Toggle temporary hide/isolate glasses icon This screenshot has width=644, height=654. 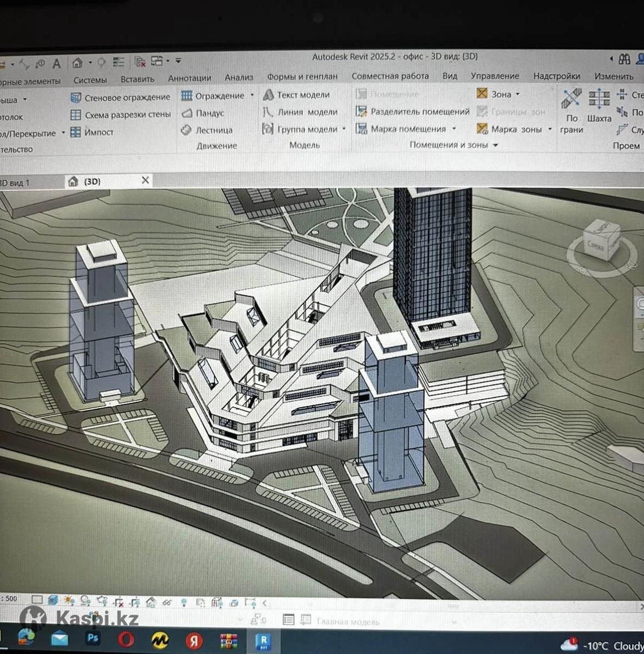pyautogui.click(x=167, y=602)
